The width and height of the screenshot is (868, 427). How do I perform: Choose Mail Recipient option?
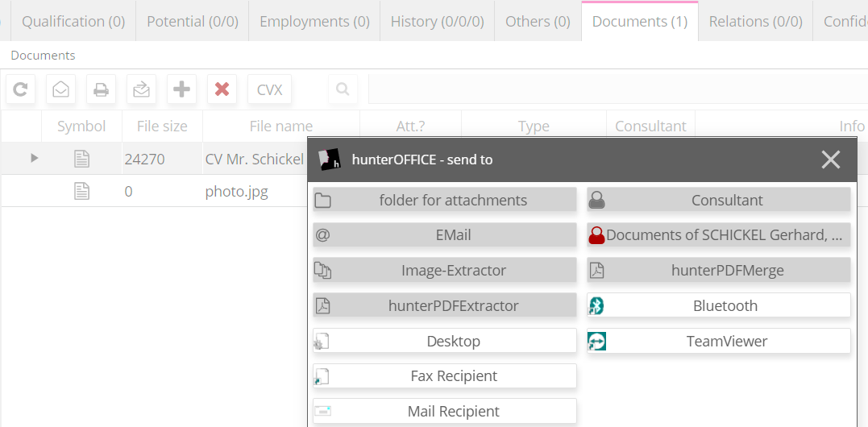pyautogui.click(x=445, y=411)
